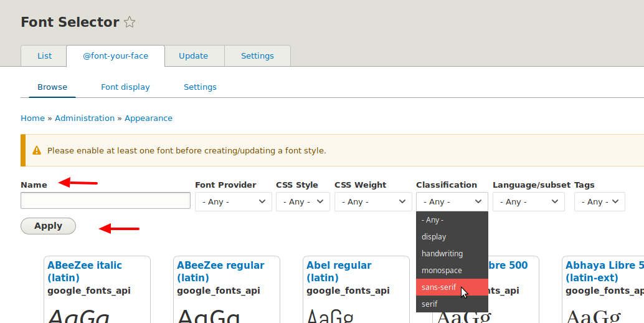Follow the Appearance breadcrumb link
The height and width of the screenshot is (323, 644).
point(148,118)
